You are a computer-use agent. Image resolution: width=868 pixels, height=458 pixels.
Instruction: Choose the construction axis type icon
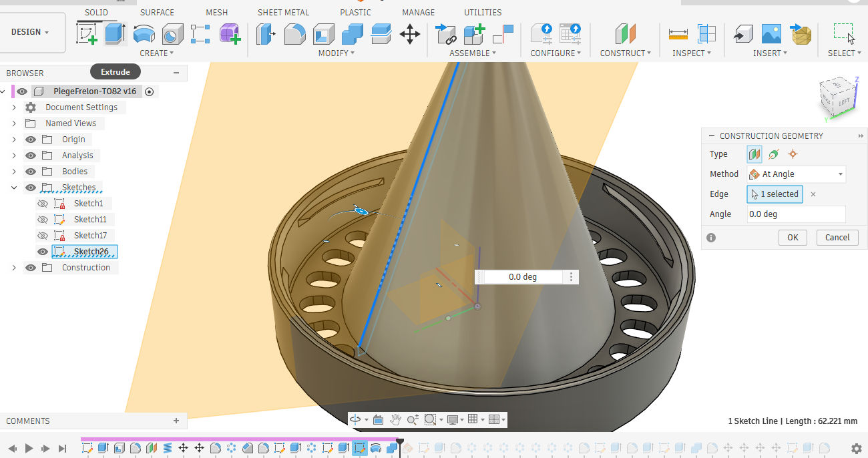coord(773,154)
